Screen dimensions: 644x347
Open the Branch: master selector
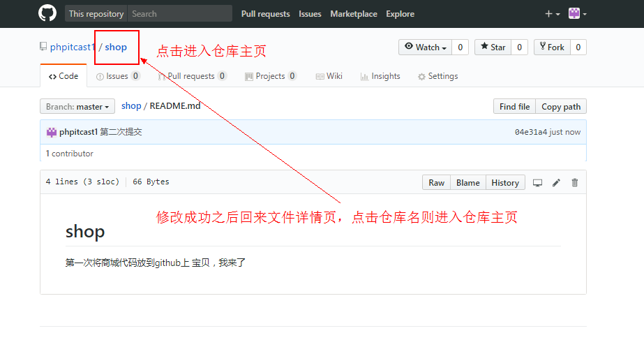pos(77,107)
